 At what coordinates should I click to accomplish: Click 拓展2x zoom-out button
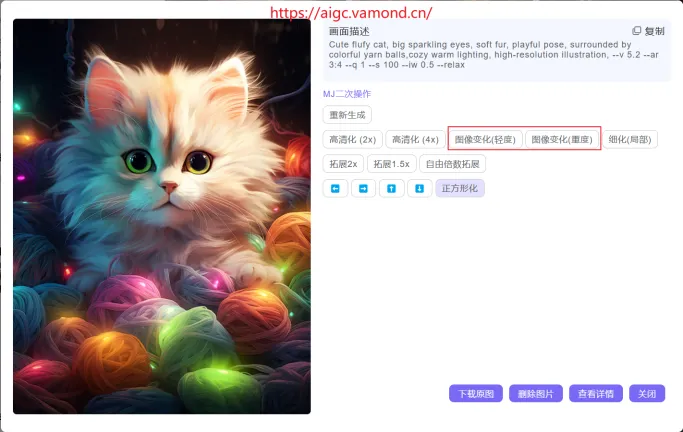(x=343, y=164)
